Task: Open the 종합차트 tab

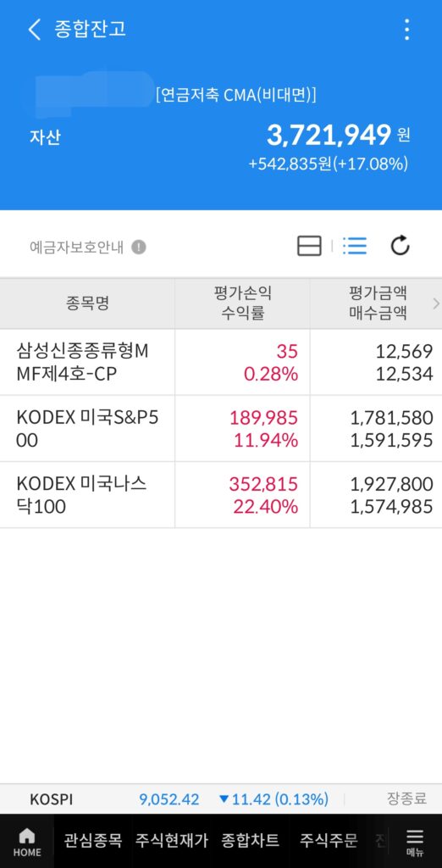Action: (x=250, y=840)
